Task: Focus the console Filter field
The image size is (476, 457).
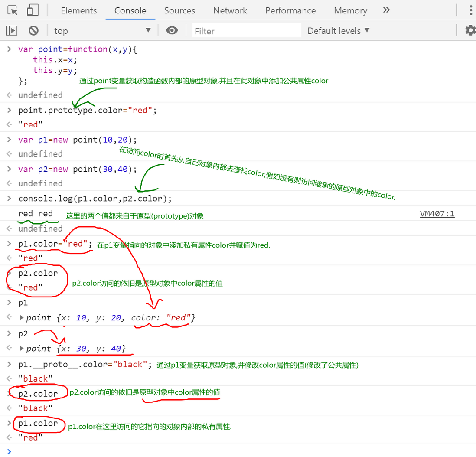Action: click(246, 31)
